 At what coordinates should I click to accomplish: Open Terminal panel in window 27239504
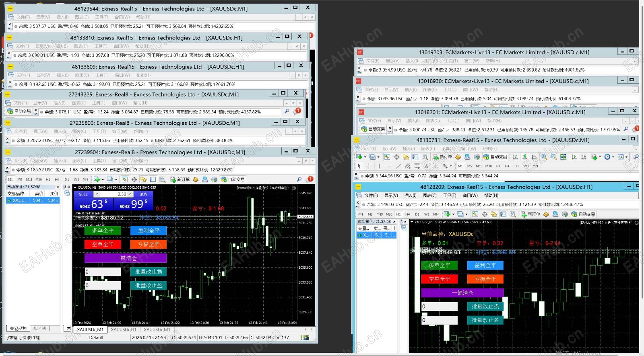tap(153, 179)
